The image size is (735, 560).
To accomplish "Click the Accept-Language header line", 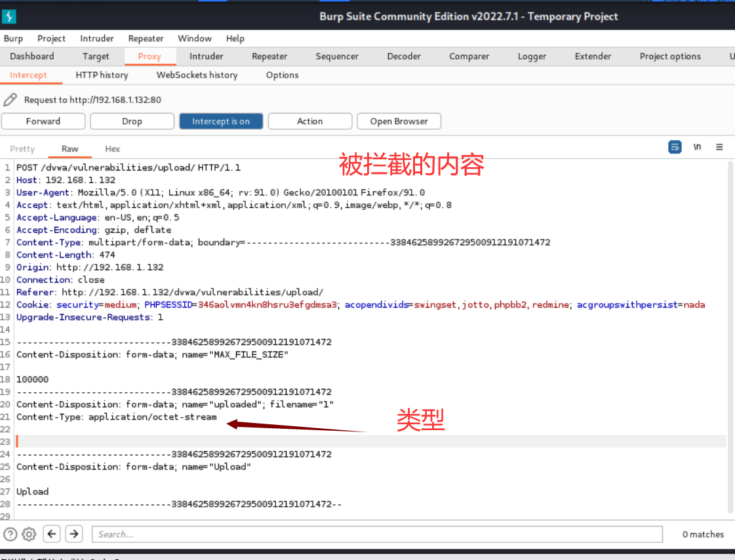I will click(98, 218).
